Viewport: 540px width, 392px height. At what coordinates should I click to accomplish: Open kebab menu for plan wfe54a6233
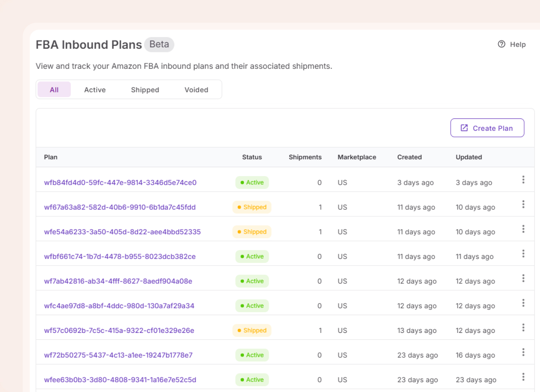coord(523,229)
